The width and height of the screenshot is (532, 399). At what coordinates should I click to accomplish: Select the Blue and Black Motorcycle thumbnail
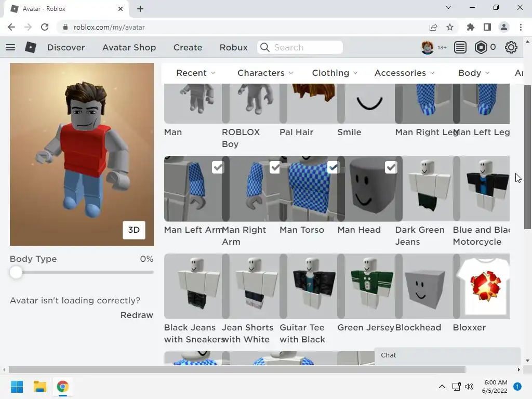click(x=482, y=189)
